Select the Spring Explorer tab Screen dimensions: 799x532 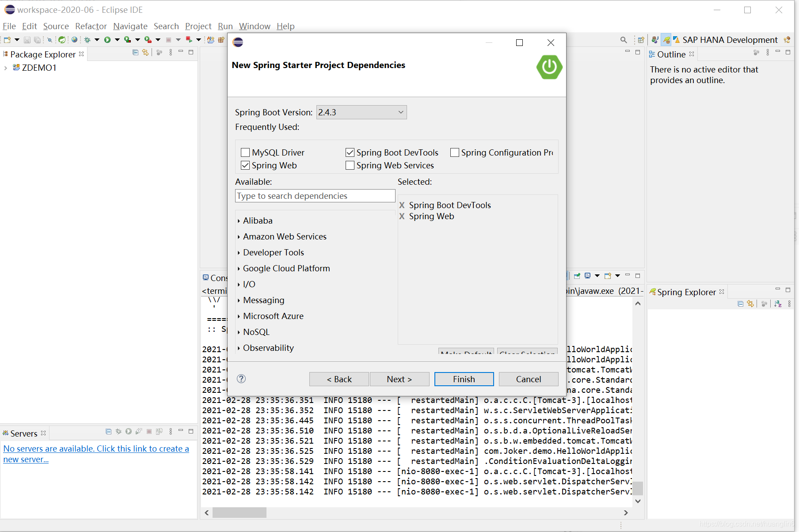pos(687,292)
